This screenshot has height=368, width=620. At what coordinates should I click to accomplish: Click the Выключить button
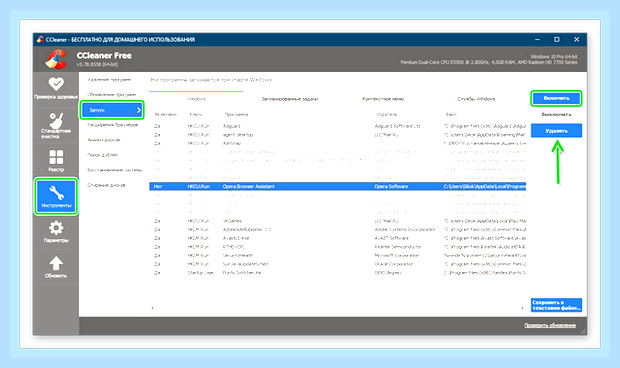click(x=556, y=114)
